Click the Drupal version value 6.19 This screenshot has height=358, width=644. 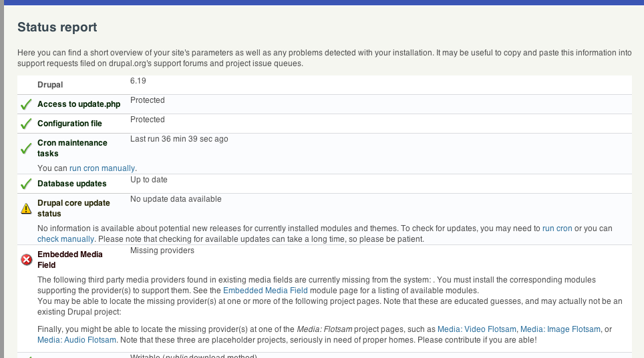coord(138,81)
